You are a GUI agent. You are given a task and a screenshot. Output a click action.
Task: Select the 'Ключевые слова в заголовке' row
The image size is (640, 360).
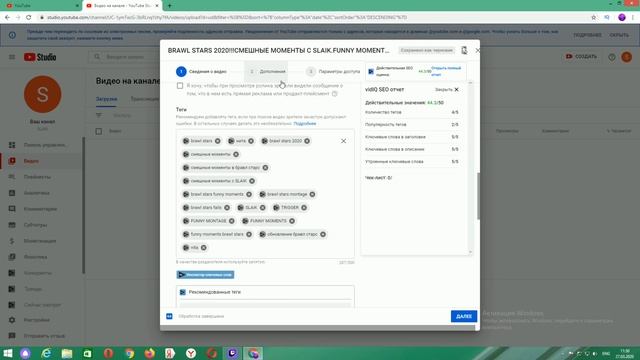coord(412,137)
